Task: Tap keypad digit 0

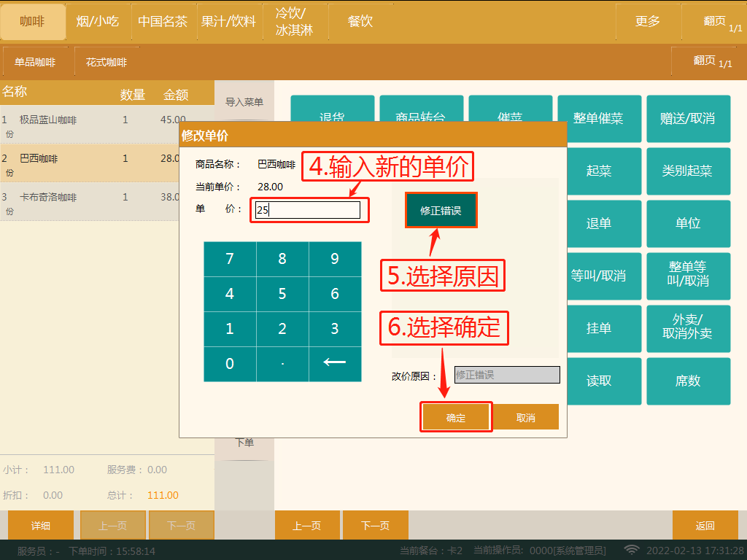Action: click(x=230, y=364)
